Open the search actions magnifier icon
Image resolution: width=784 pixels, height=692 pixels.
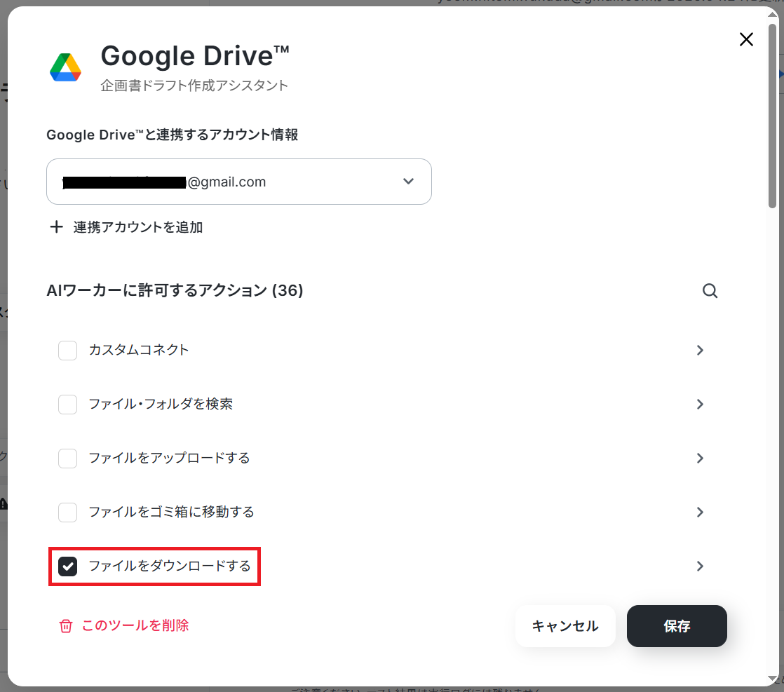tap(710, 290)
